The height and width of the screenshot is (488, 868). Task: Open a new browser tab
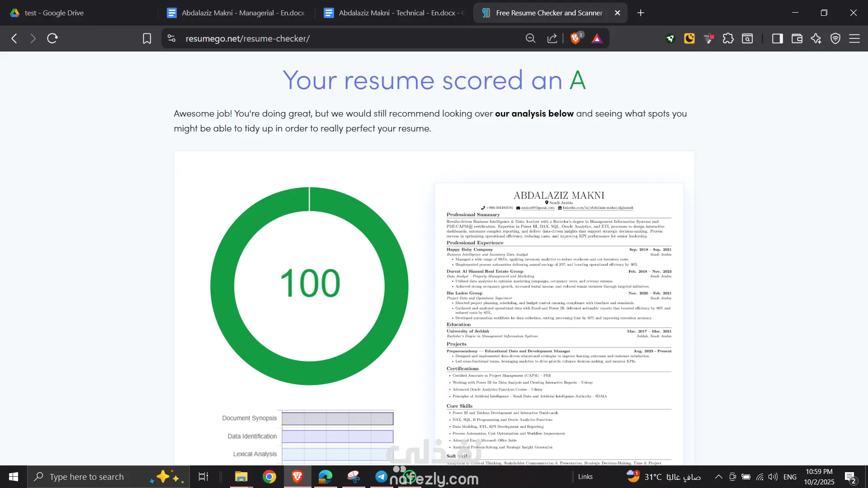pyautogui.click(x=641, y=13)
